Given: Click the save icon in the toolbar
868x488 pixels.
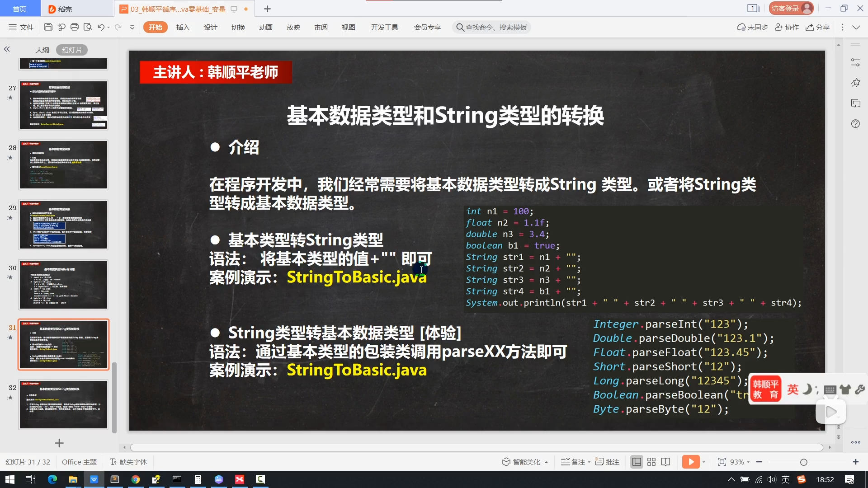Looking at the screenshot, I should [x=48, y=27].
